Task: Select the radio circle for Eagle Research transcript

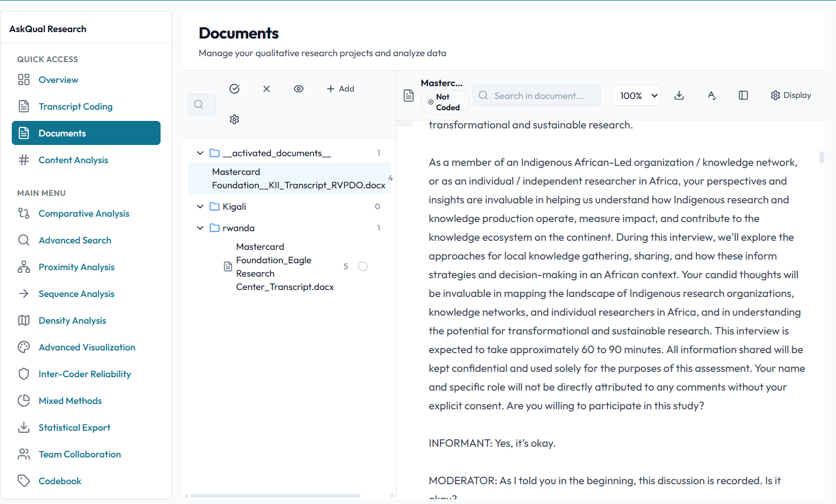Action: pos(363,266)
